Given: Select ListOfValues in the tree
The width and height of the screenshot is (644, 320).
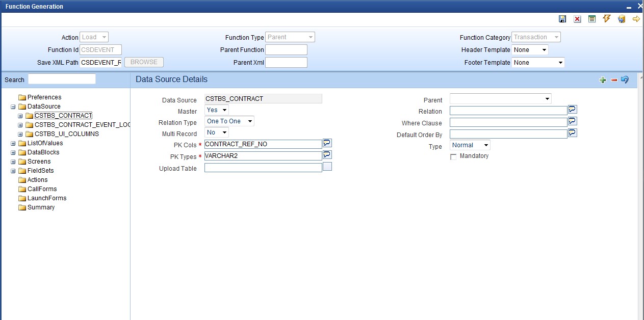Looking at the screenshot, I should point(45,143).
